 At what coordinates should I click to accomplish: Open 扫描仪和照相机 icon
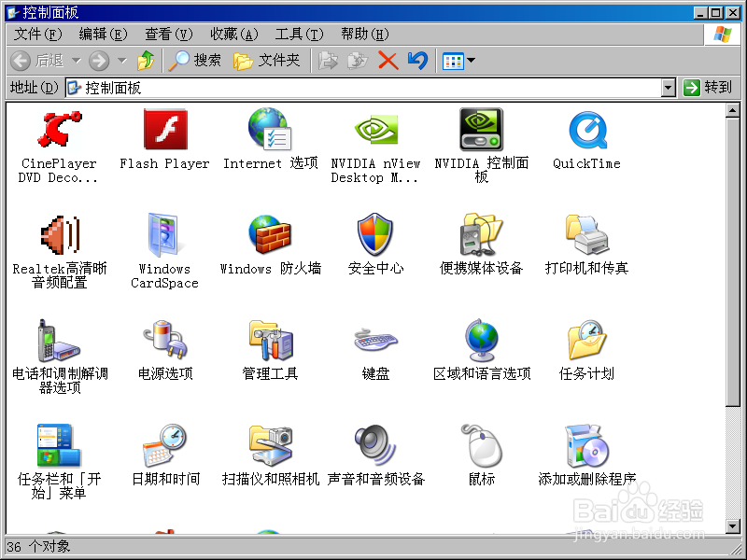click(x=271, y=446)
